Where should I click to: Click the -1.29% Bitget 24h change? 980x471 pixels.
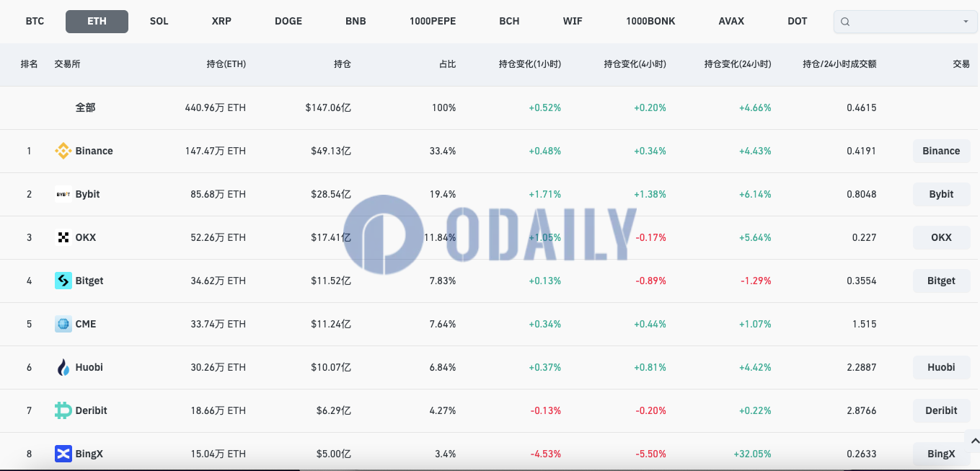pyautogui.click(x=756, y=281)
